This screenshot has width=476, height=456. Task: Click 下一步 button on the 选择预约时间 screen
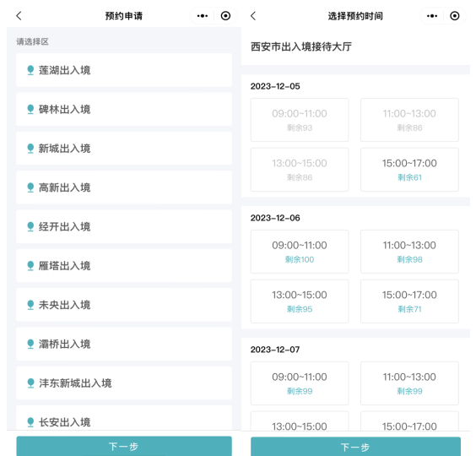[355, 447]
